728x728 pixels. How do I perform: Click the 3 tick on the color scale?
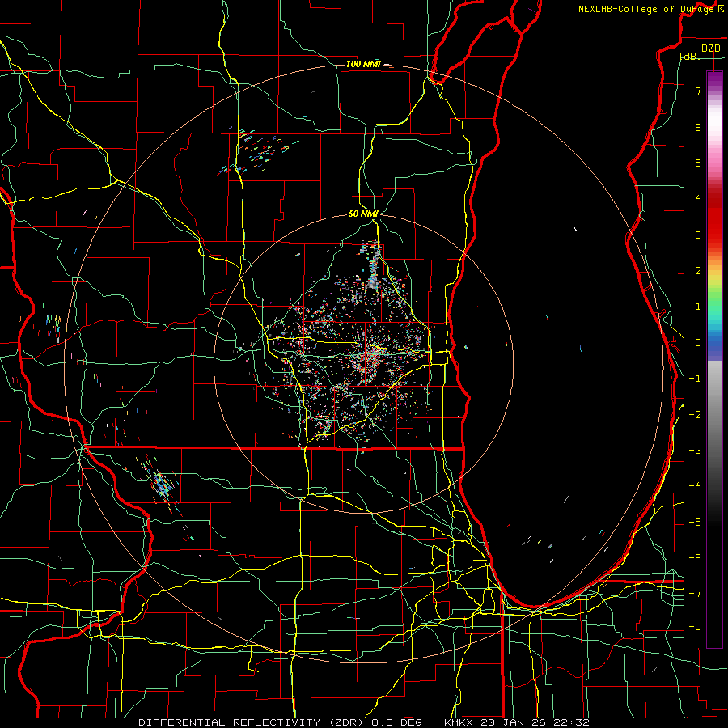coord(698,235)
